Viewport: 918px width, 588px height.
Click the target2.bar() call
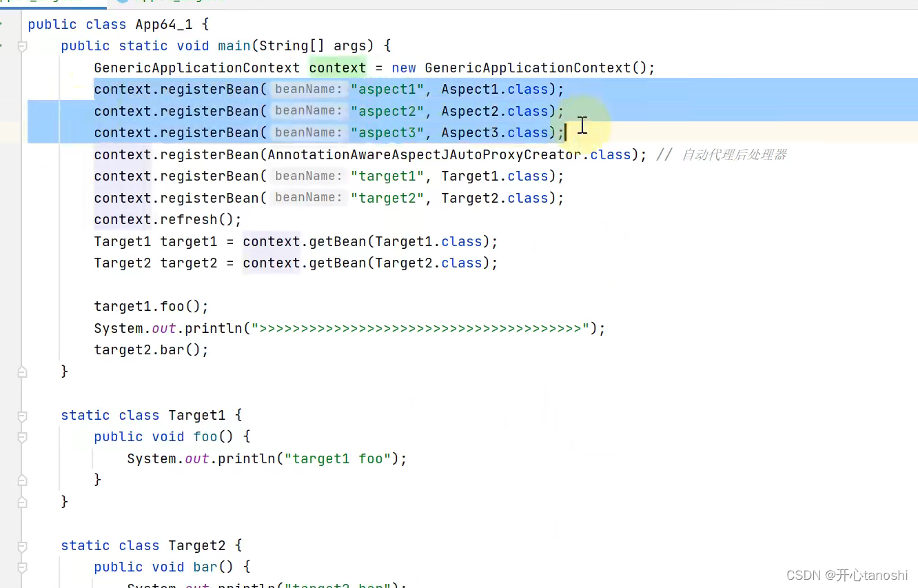[152, 350]
